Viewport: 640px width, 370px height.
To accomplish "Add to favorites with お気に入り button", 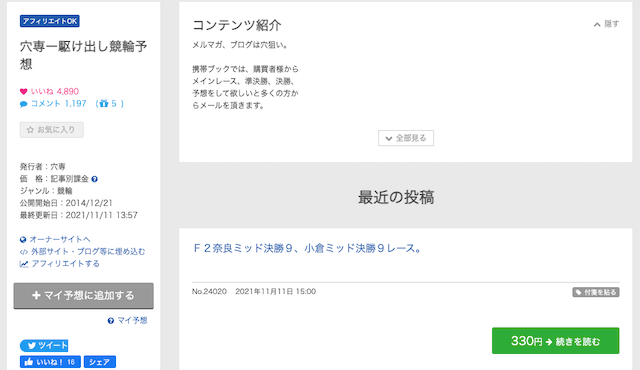I will pos(52,130).
